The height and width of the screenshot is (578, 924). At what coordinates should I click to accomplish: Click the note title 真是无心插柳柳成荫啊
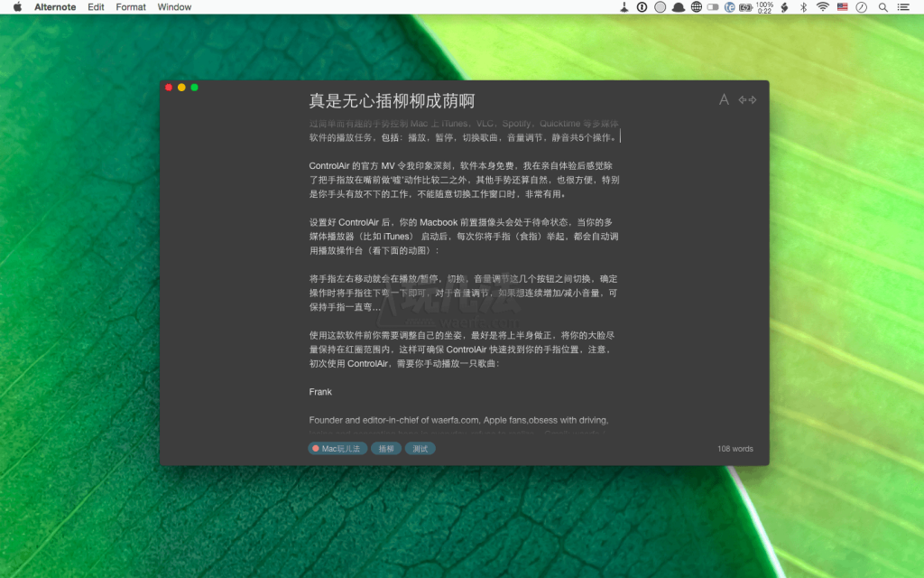392,101
